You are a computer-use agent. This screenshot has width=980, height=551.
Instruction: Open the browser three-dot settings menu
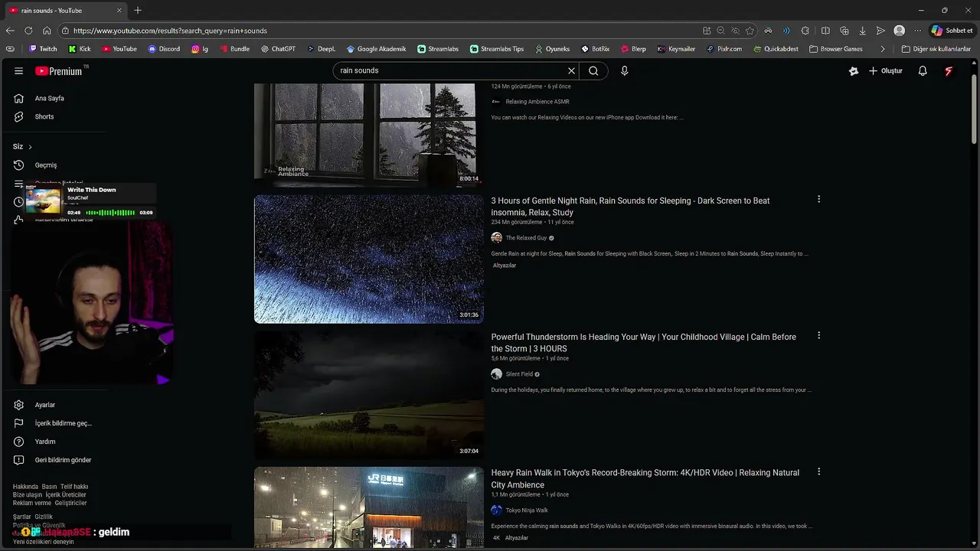(x=918, y=31)
